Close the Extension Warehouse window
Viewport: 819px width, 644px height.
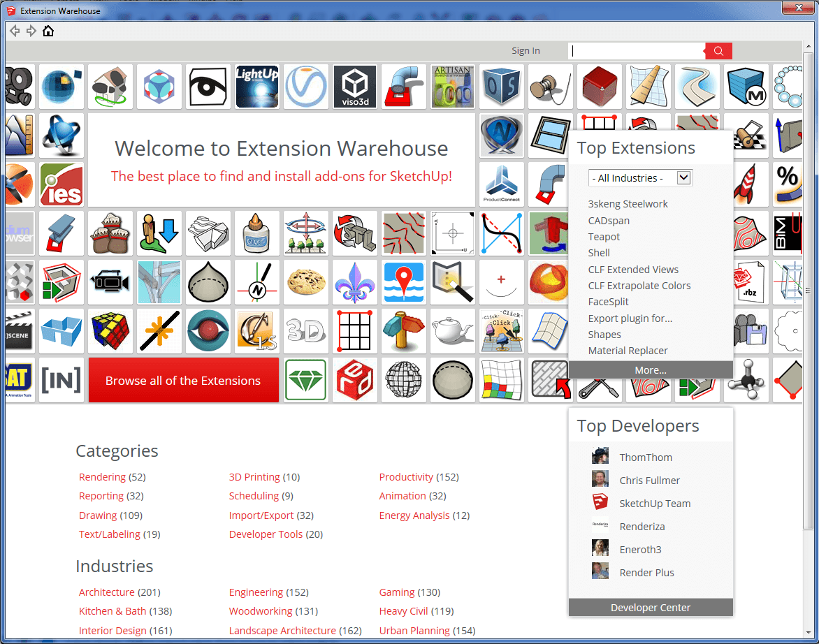[x=799, y=7]
